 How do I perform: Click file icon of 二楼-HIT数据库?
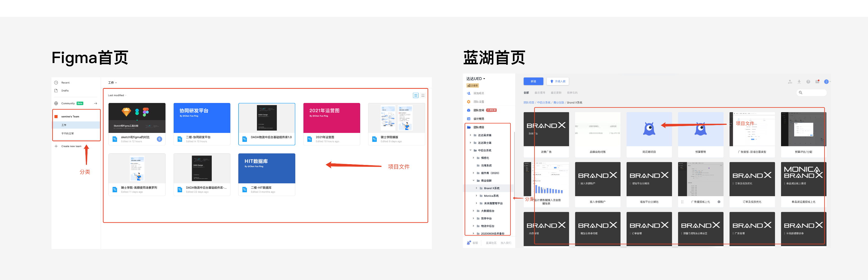pyautogui.click(x=245, y=189)
